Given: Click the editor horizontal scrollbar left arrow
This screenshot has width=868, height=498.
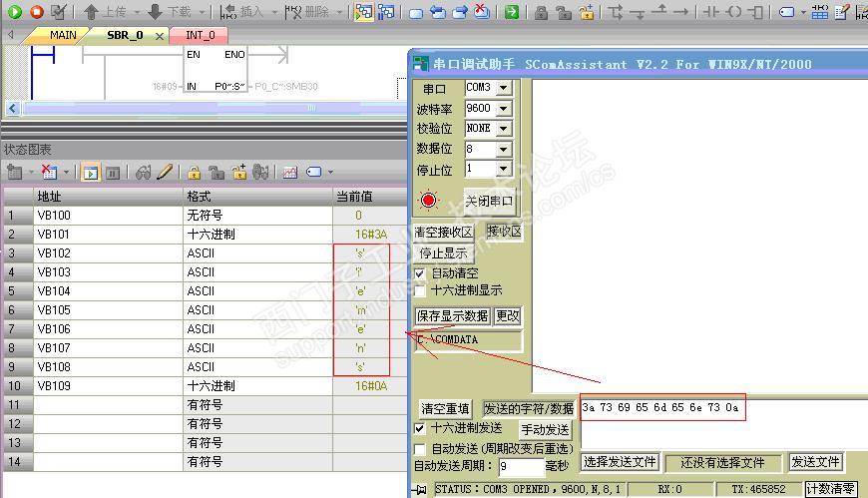Looking at the screenshot, I should coord(13,108).
